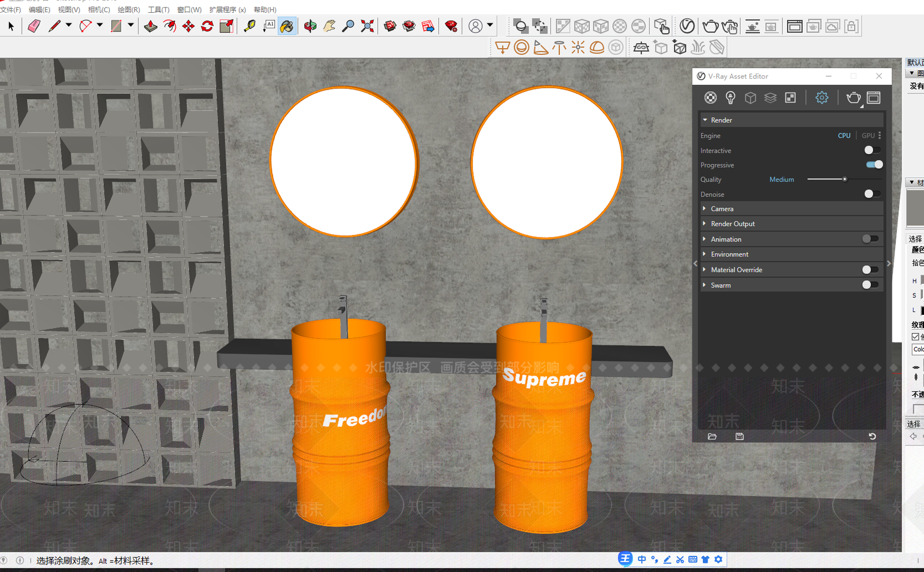Viewport: 924px width, 572px height.
Task: Pick the Scale tool
Action: click(226, 26)
